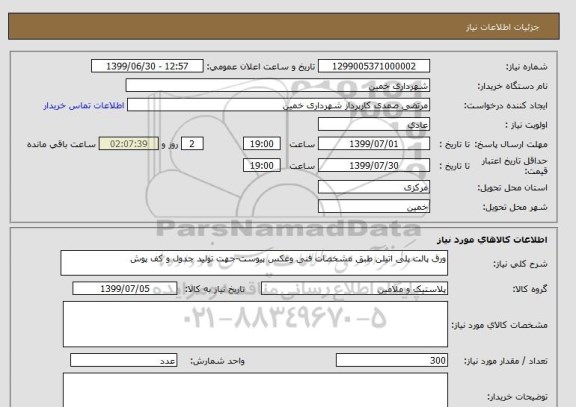The width and height of the screenshot is (576, 407).
Task: Select the remaining days field showing 2
Action: tap(192, 144)
